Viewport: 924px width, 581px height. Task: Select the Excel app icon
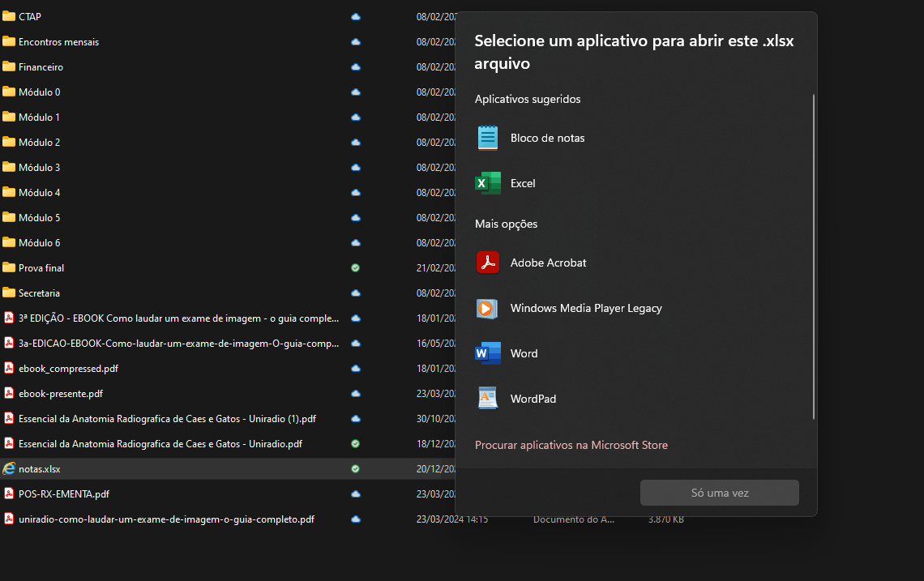[x=488, y=183]
